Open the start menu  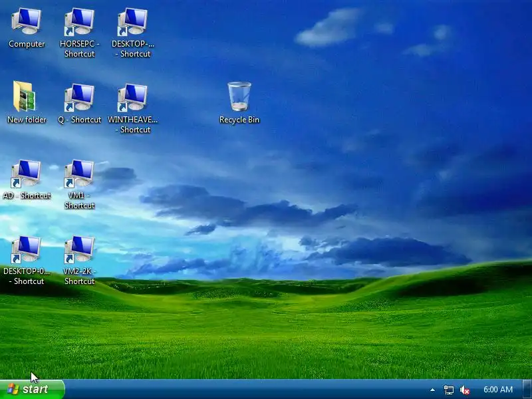(x=32, y=389)
